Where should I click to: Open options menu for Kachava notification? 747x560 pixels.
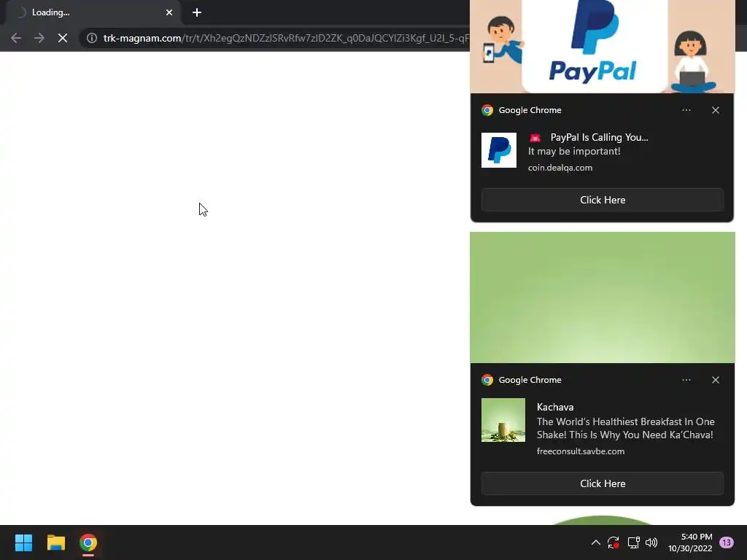coord(686,380)
